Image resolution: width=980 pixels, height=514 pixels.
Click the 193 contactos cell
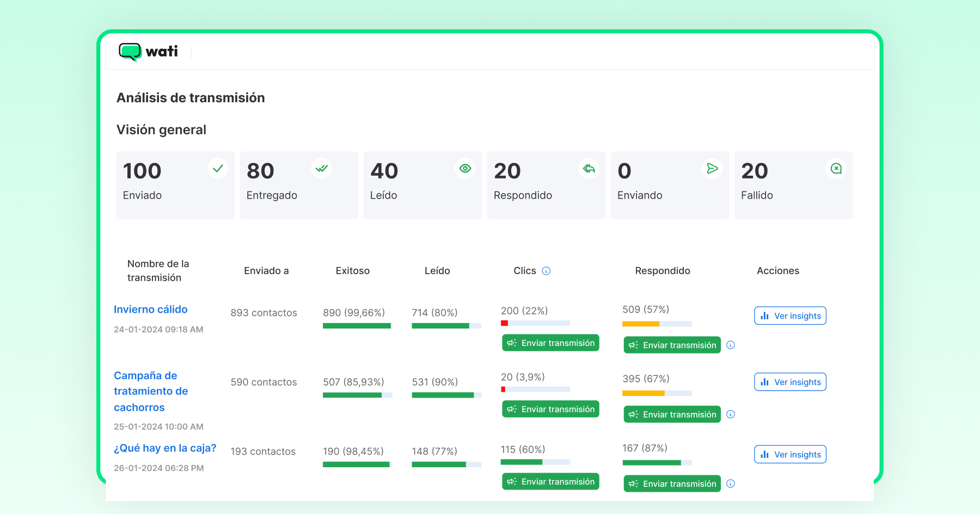[x=263, y=451]
